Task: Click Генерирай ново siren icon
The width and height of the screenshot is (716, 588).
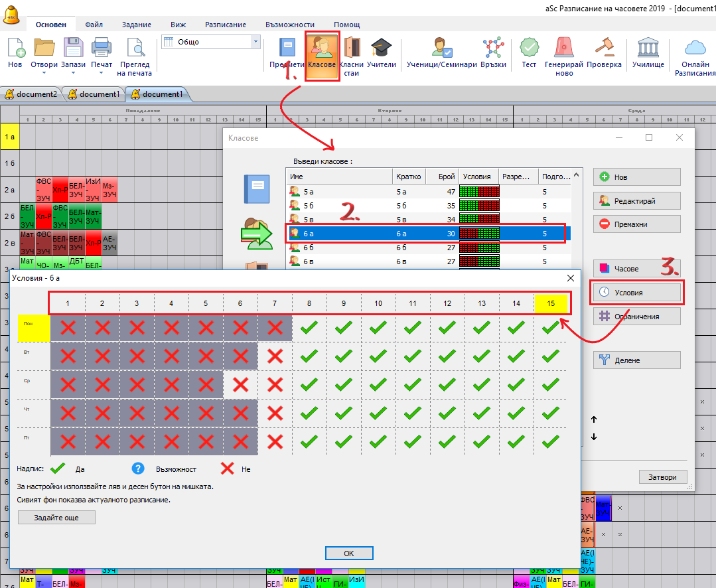Action: [x=564, y=55]
